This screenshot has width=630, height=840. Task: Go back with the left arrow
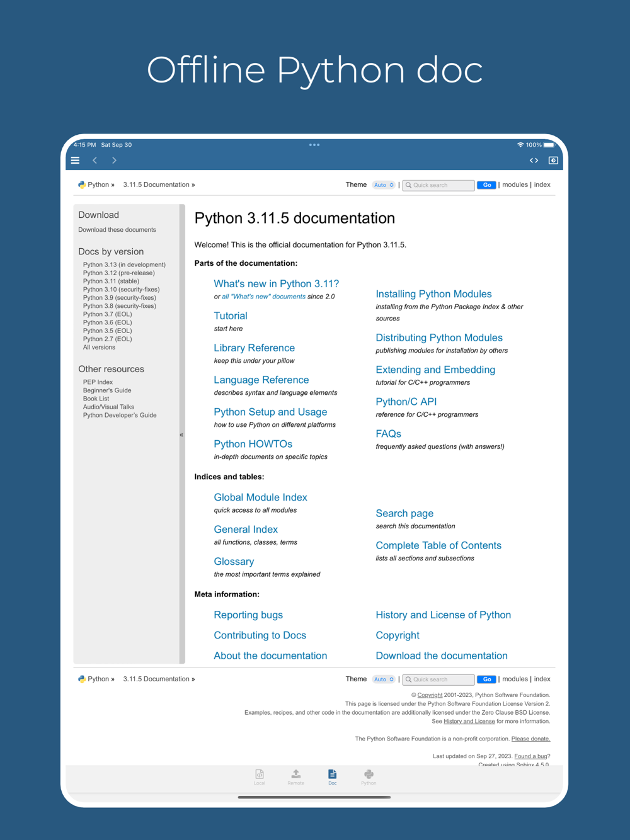(x=95, y=161)
